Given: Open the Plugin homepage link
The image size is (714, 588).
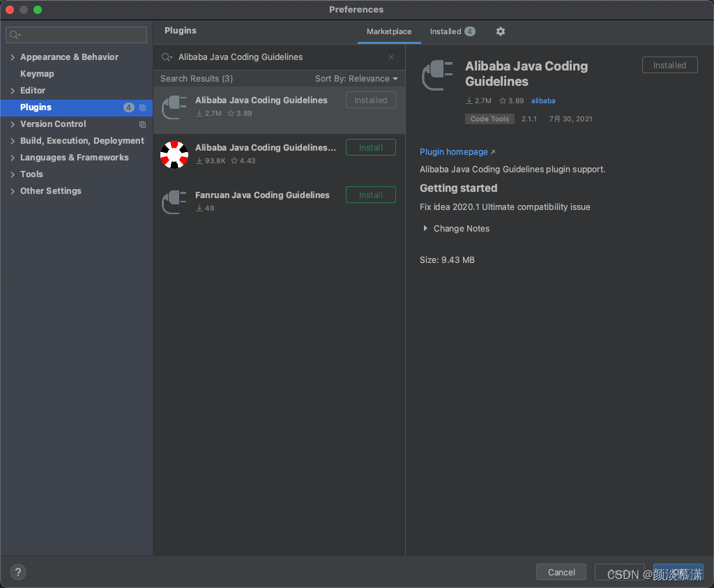Looking at the screenshot, I should [453, 151].
